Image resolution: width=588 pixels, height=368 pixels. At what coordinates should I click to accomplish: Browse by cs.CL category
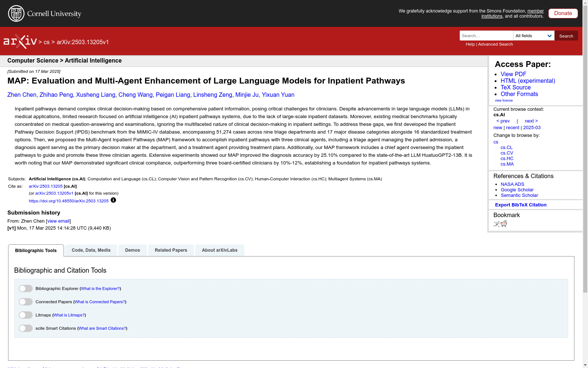tap(506, 148)
